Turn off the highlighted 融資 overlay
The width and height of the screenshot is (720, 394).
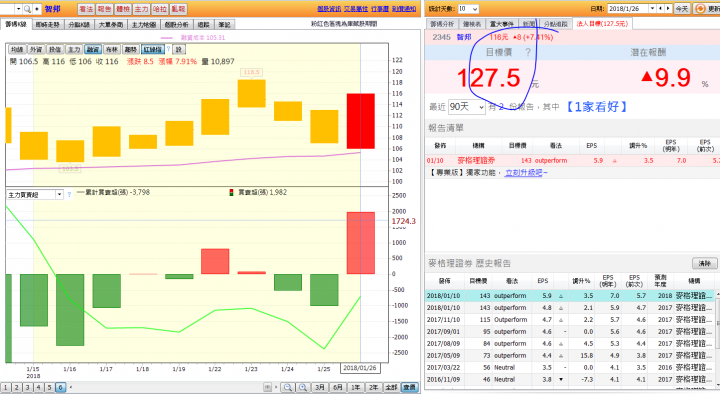point(93,49)
